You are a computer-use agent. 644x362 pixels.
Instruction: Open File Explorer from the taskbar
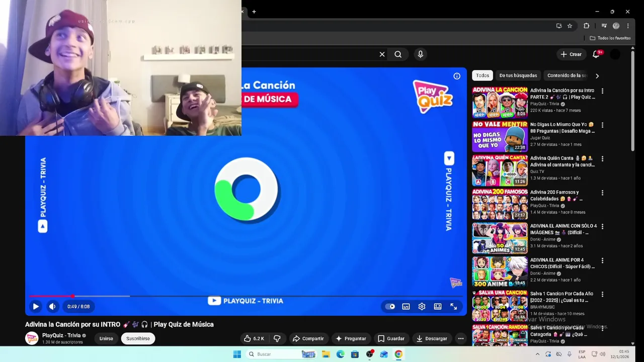[326, 354]
